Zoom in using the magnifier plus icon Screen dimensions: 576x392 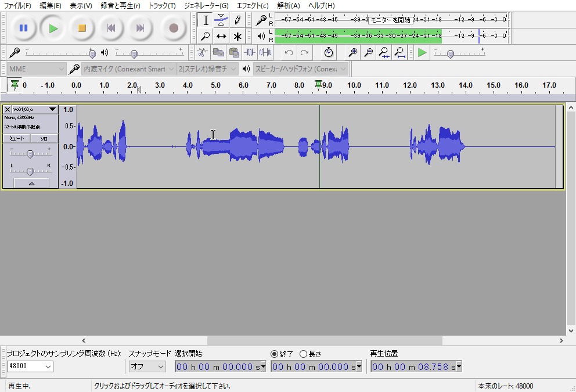click(x=352, y=53)
